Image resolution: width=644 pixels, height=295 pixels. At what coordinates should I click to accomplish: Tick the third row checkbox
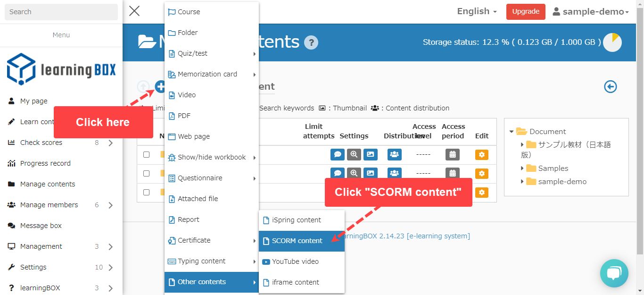(x=147, y=192)
